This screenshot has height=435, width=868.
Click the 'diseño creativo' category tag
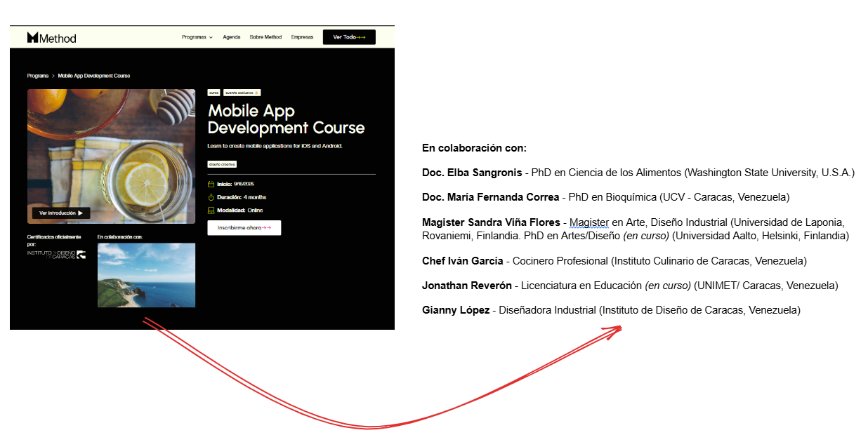click(x=222, y=164)
